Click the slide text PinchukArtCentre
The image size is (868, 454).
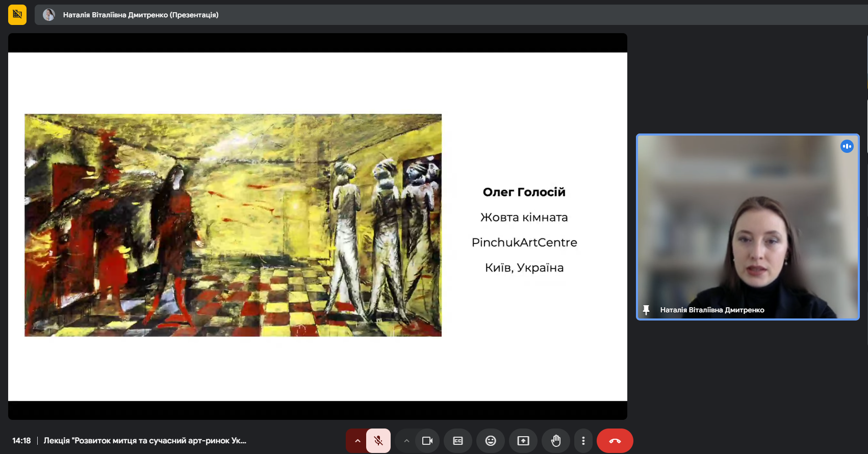524,243
